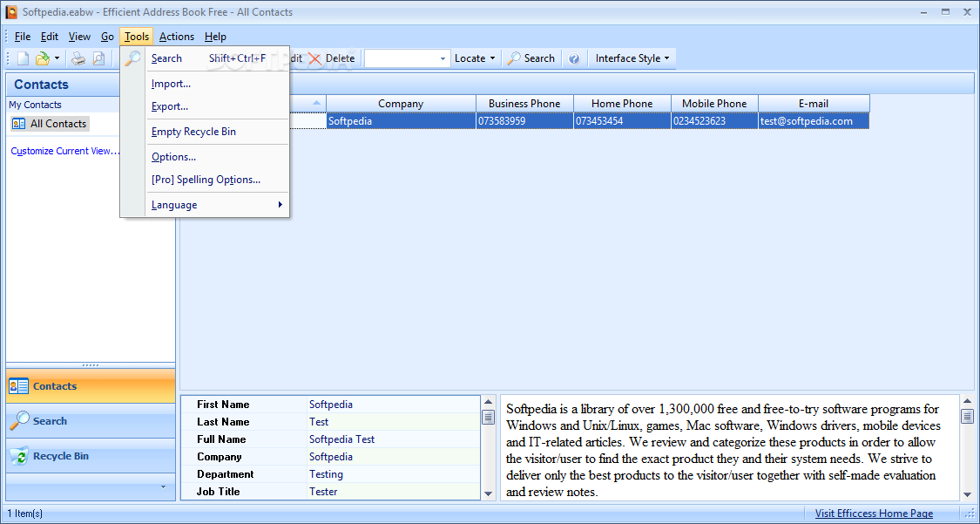Click notes pane scroll up arrow
The width and height of the screenshot is (980, 524).
tap(967, 401)
